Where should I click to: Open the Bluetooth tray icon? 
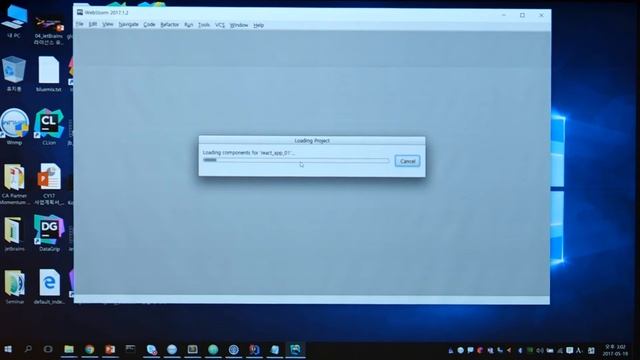[520, 350]
